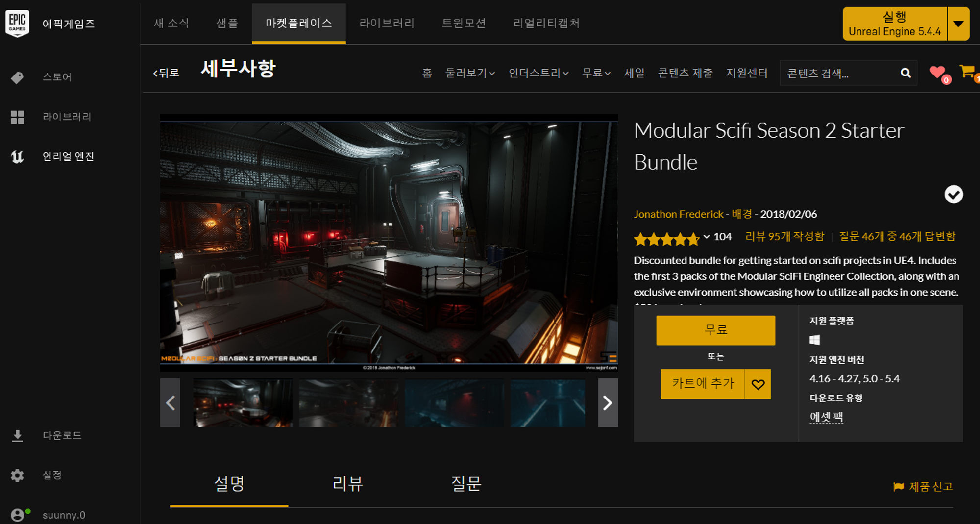Image resolution: width=980 pixels, height=524 pixels.
Task: Select the fourth blue corridor thumbnail
Action: pyautogui.click(x=548, y=403)
